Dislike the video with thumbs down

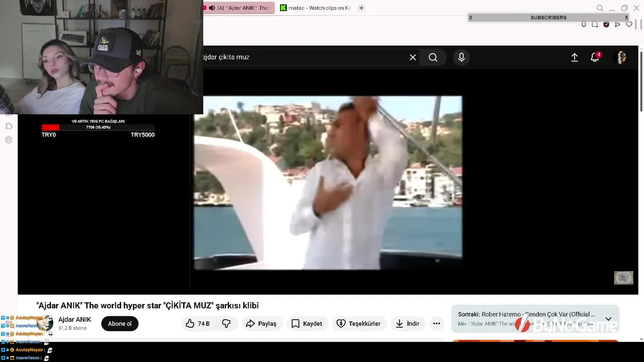[226, 324]
